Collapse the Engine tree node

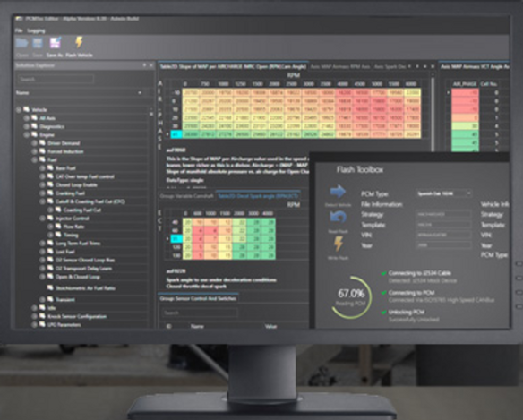click(x=26, y=134)
